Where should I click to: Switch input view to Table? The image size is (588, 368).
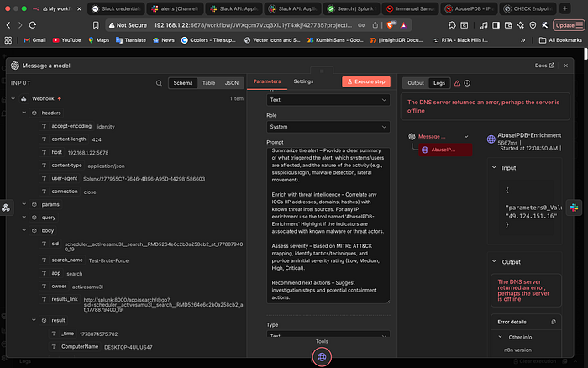pos(208,83)
